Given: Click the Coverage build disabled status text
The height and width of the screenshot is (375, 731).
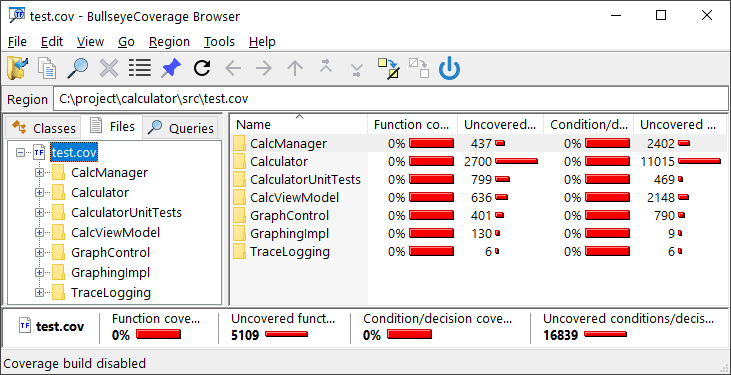Looking at the screenshot, I should [x=75, y=363].
